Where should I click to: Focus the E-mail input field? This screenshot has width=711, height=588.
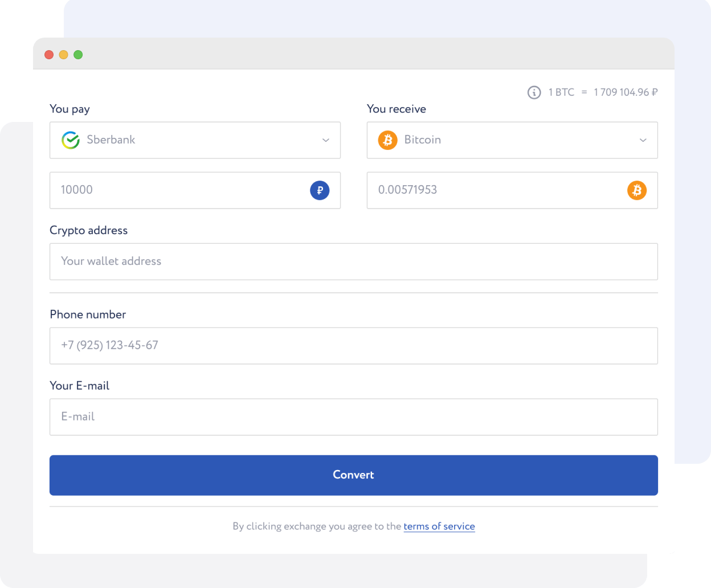pyautogui.click(x=354, y=417)
